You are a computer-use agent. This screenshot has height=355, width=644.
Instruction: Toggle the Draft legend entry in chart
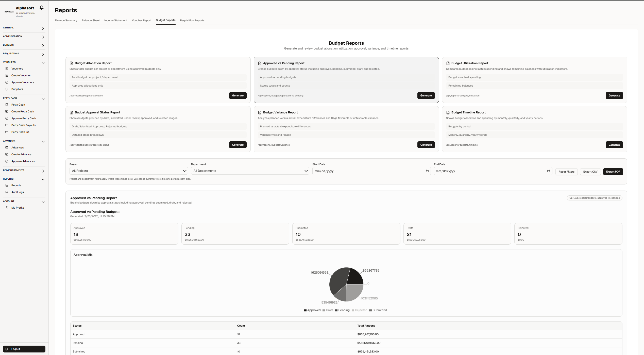328,310
